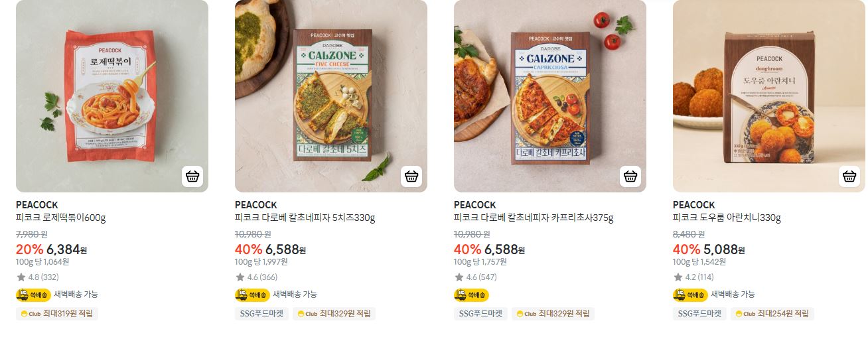Click Club 최대254원 적립 tag
This screenshot has height=341, width=868.
click(772, 314)
